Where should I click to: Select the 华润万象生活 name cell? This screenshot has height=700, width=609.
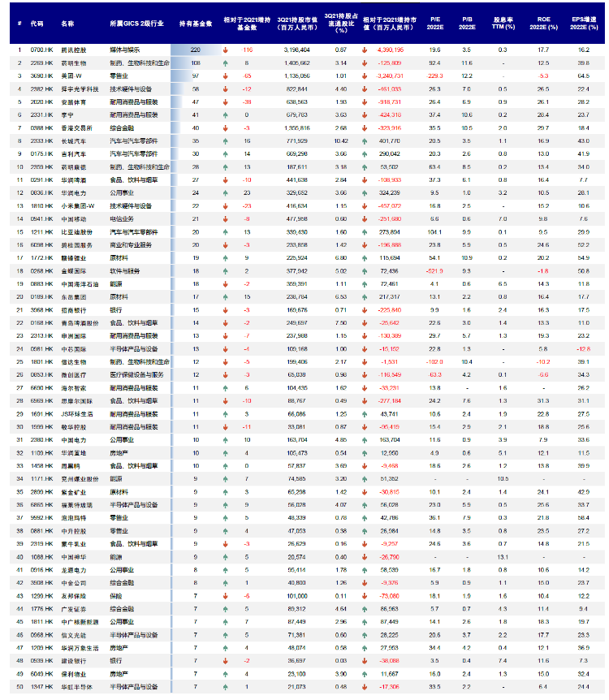tap(80, 648)
